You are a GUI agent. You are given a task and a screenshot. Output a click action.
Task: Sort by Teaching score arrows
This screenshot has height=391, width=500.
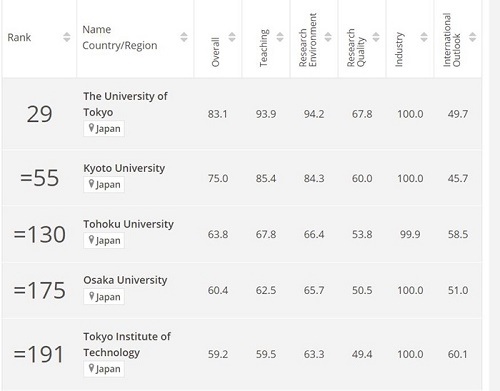[x=280, y=37]
